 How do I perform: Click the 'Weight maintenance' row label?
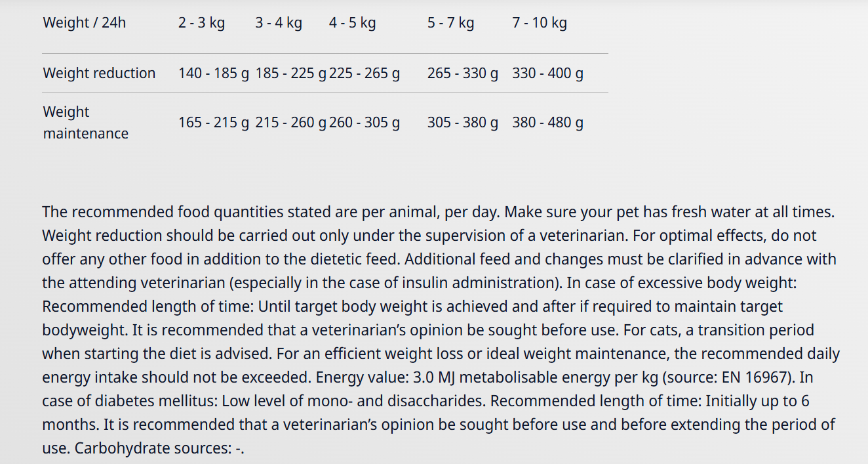[85, 123]
